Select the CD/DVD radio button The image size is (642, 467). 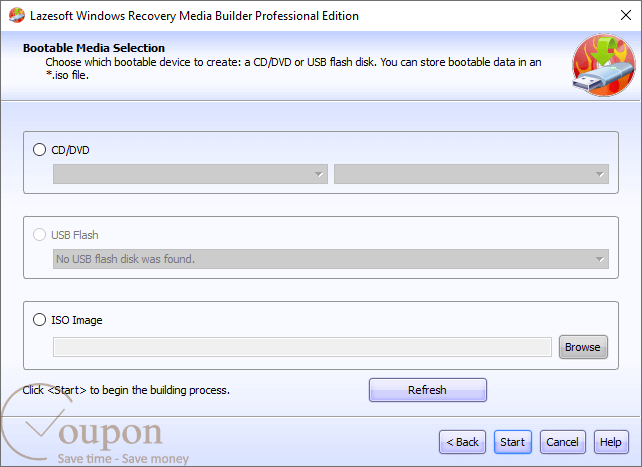[x=39, y=150]
